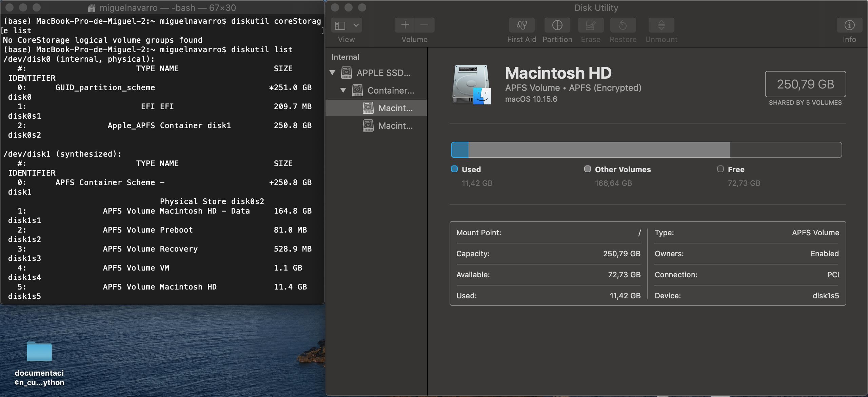Screen dimensions: 868x397
Task: Click the '166,64 GB' other volumes value
Action: click(613, 183)
